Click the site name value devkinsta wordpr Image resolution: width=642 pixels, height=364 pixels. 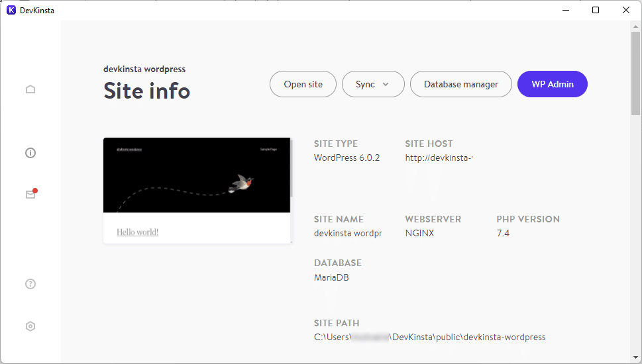click(347, 234)
